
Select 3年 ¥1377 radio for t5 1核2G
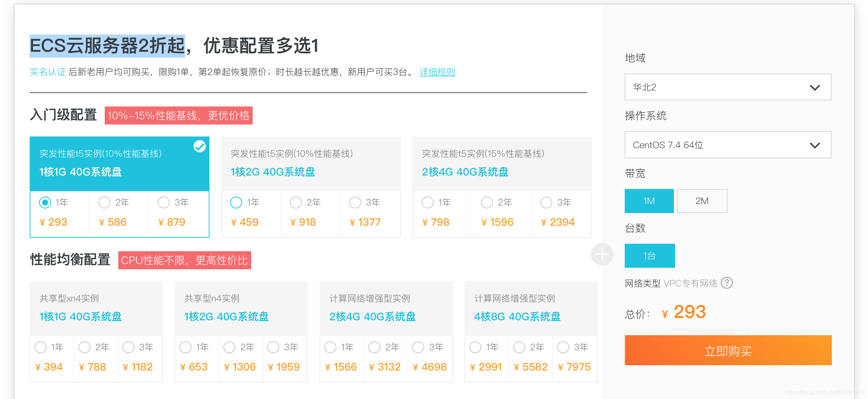355,202
